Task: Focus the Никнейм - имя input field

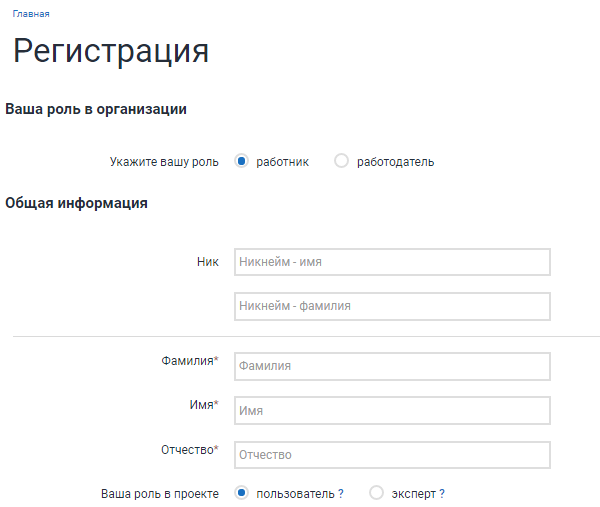Action: pyautogui.click(x=392, y=262)
